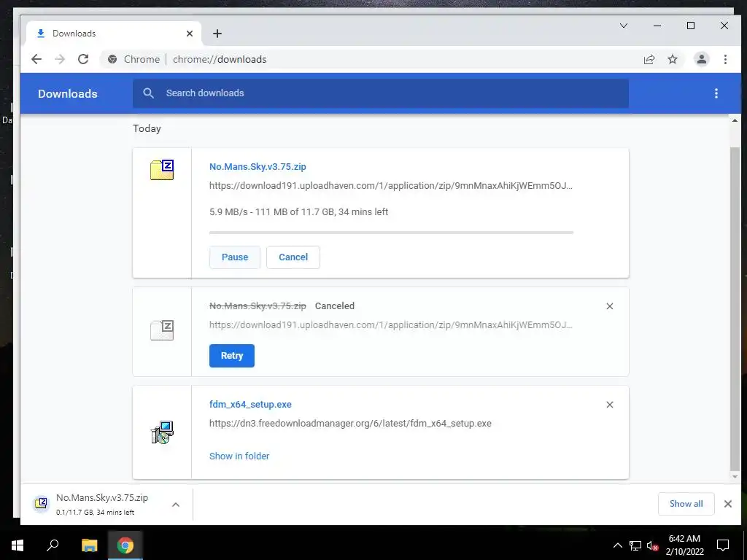Click the '5.9 MB/s - 111 MB of 11.7 GB' status

click(x=298, y=212)
